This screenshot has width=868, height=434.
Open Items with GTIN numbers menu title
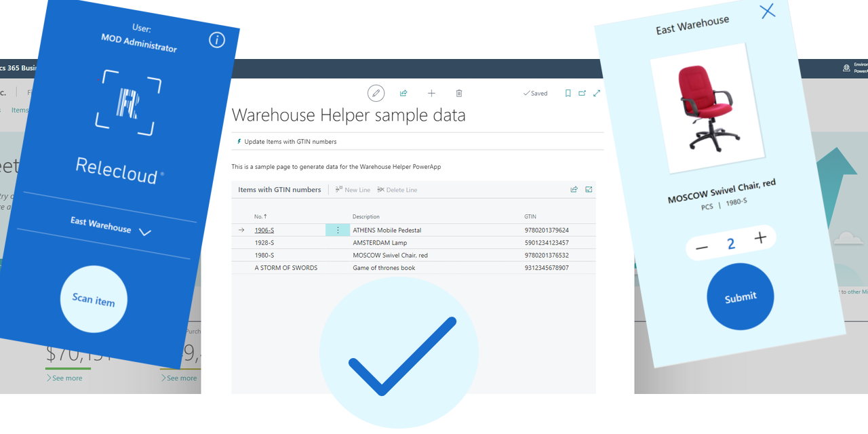pyautogui.click(x=279, y=190)
